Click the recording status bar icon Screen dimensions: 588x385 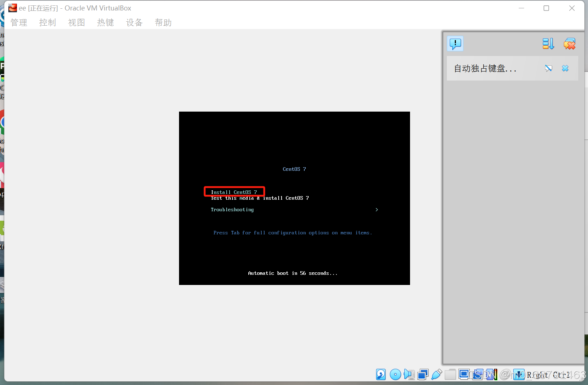[x=478, y=375]
